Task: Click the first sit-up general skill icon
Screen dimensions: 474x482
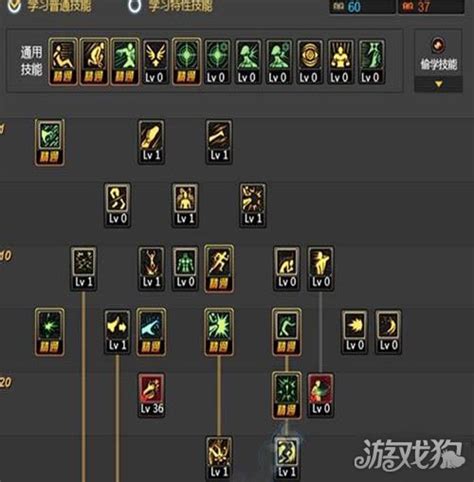Action: (x=63, y=62)
